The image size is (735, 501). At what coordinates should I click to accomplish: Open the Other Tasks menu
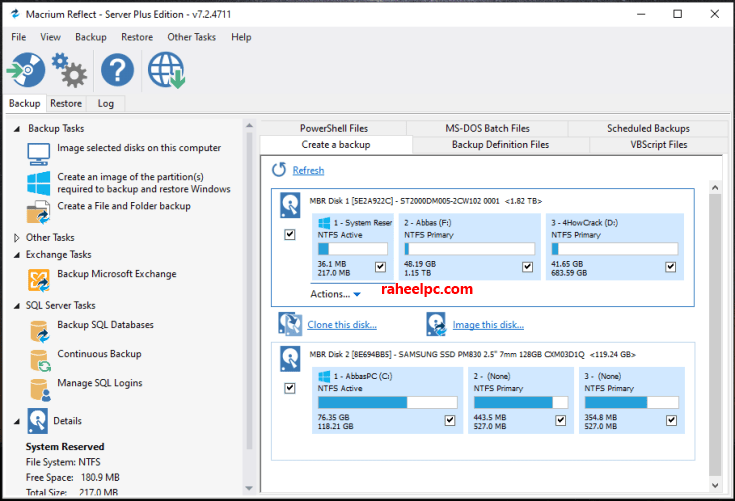pos(191,37)
